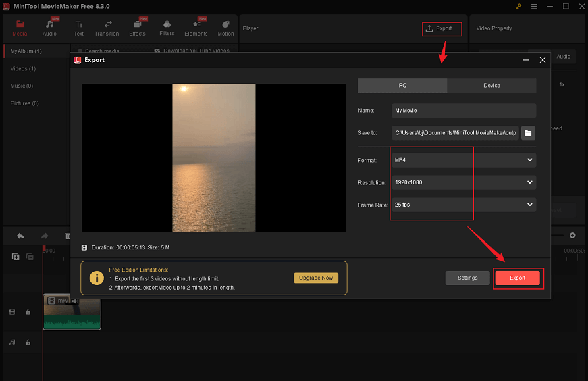Viewport: 588px width, 381px height.
Task: Select Videos (1) category
Action: (x=23, y=68)
